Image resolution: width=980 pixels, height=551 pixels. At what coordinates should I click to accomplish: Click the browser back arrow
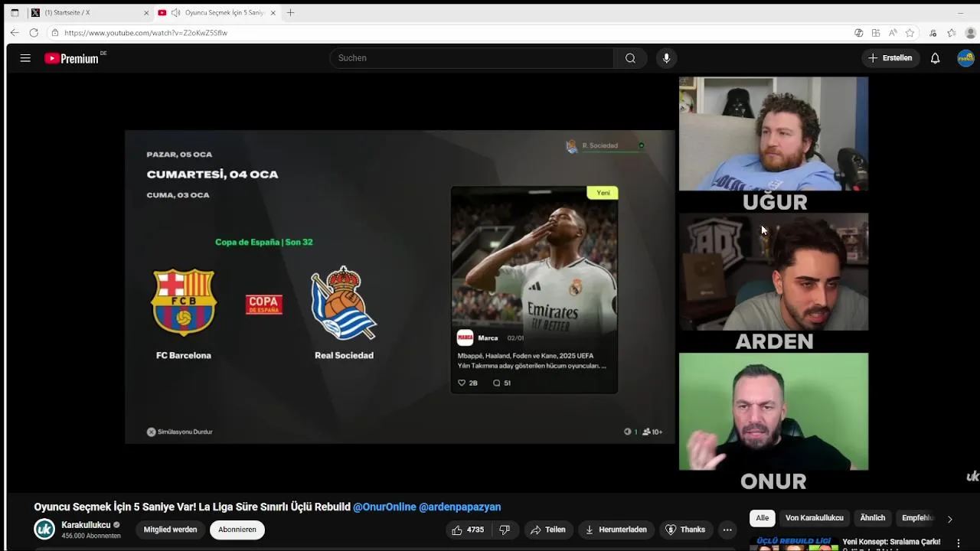point(15,33)
